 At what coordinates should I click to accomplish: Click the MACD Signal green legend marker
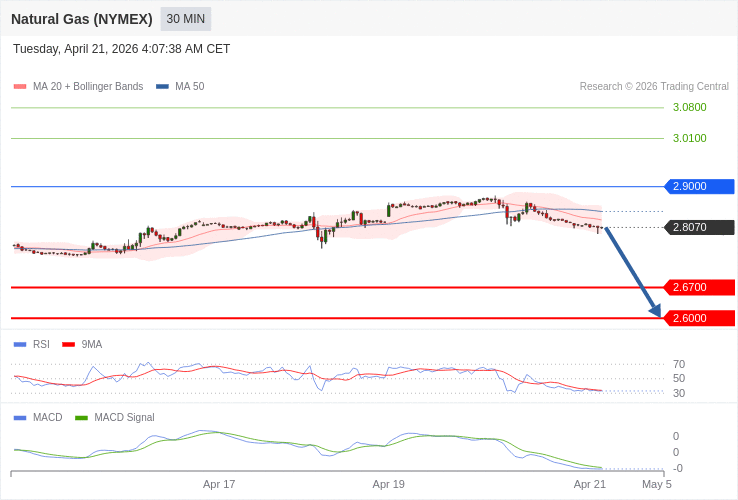coord(81,417)
